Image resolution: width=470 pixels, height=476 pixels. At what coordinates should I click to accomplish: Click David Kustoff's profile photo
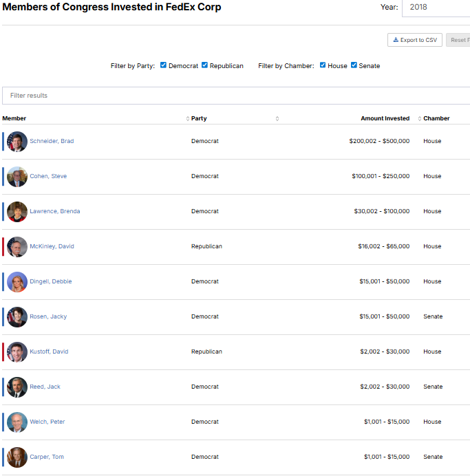pos(17,351)
